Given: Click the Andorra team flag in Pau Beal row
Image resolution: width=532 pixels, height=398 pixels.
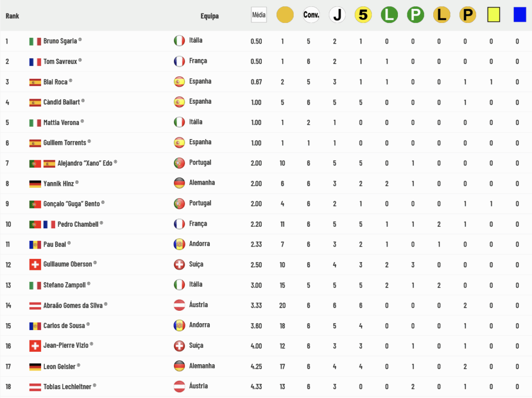Looking at the screenshot, I should [179, 244].
